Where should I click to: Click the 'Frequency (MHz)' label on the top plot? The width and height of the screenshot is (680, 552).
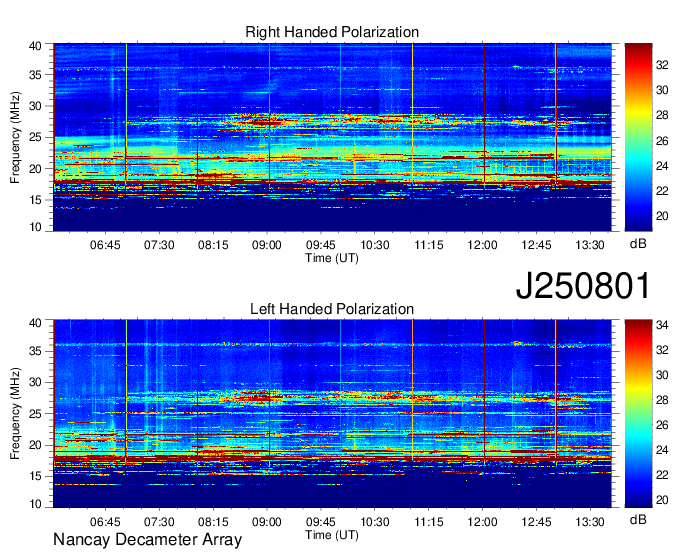15,137
